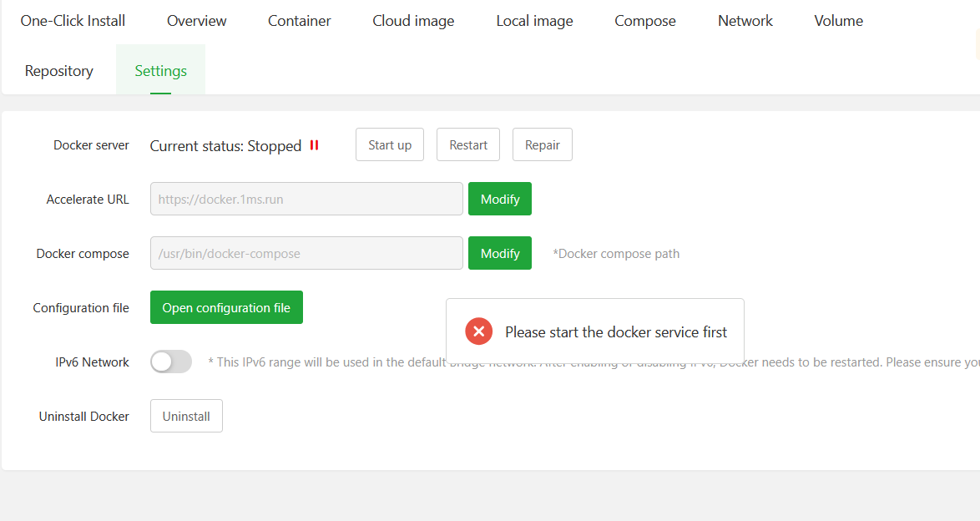This screenshot has height=521, width=980.
Task: Focus the Docker compose path field
Action: pos(306,253)
